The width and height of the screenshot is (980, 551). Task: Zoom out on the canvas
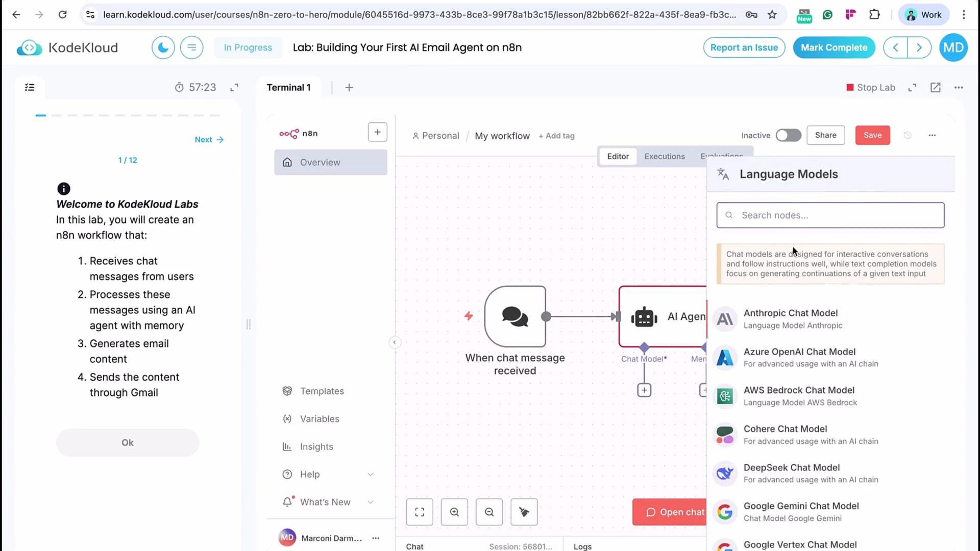click(x=489, y=512)
